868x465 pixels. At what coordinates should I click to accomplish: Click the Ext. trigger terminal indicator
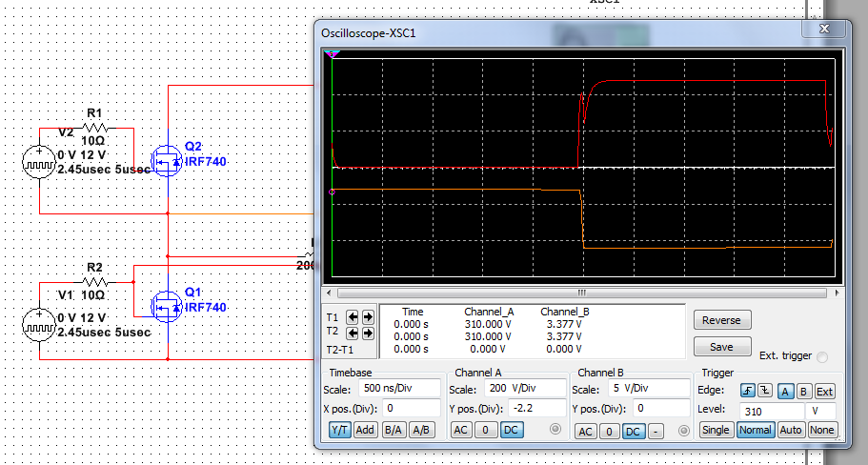(x=822, y=357)
